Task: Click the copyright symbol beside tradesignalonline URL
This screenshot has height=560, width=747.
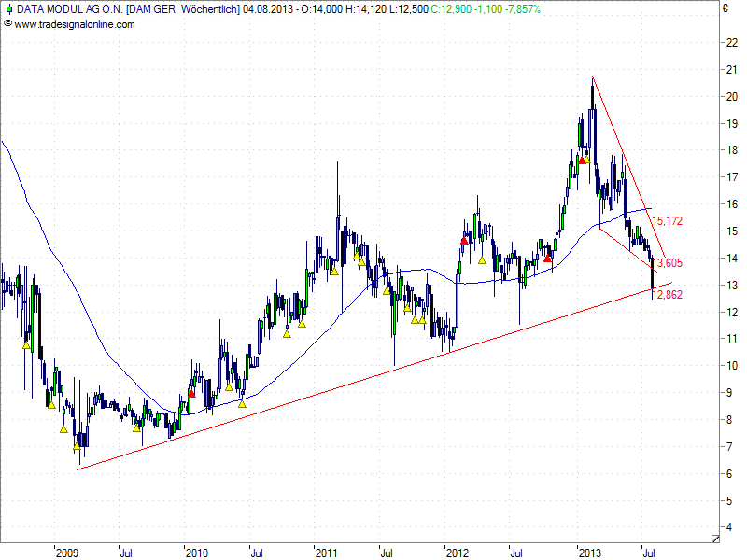Action: pos(7,24)
